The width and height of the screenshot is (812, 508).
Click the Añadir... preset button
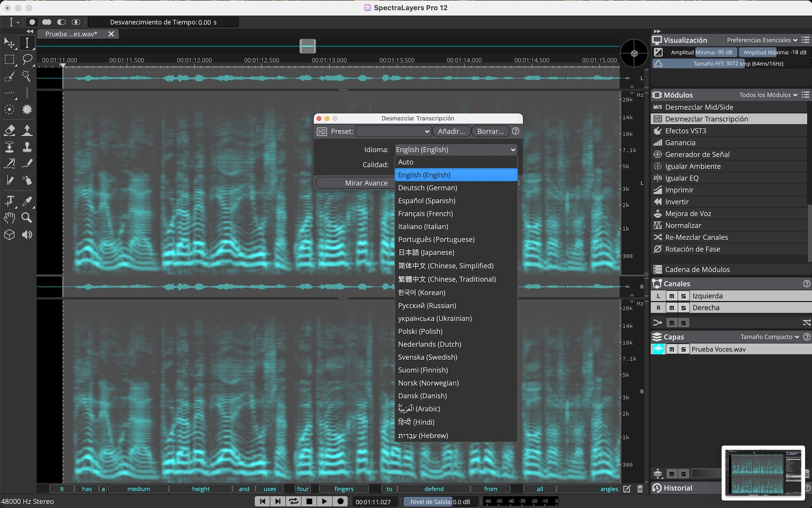451,132
